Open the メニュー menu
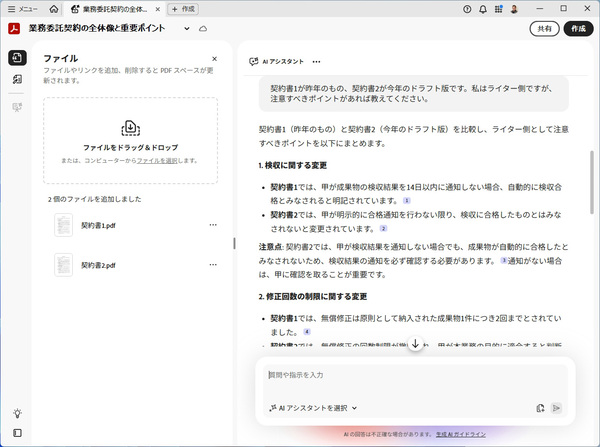Viewport: 600px width, 447px height. click(x=21, y=9)
